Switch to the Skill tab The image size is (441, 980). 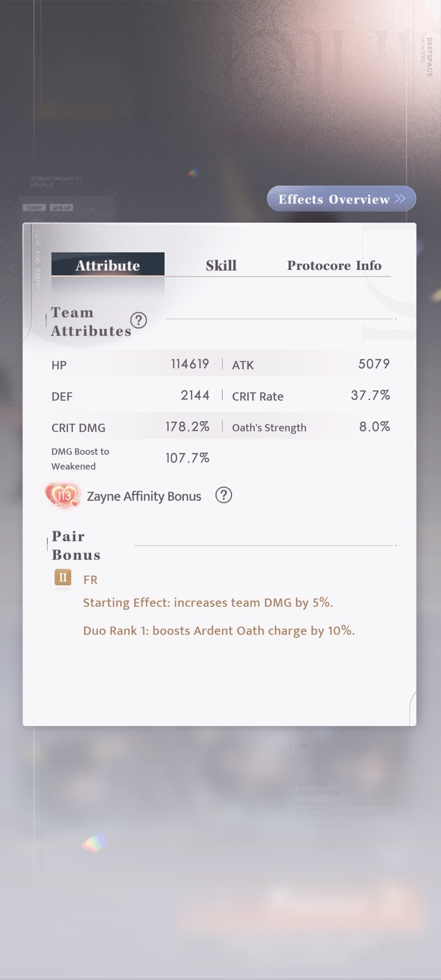(x=221, y=265)
